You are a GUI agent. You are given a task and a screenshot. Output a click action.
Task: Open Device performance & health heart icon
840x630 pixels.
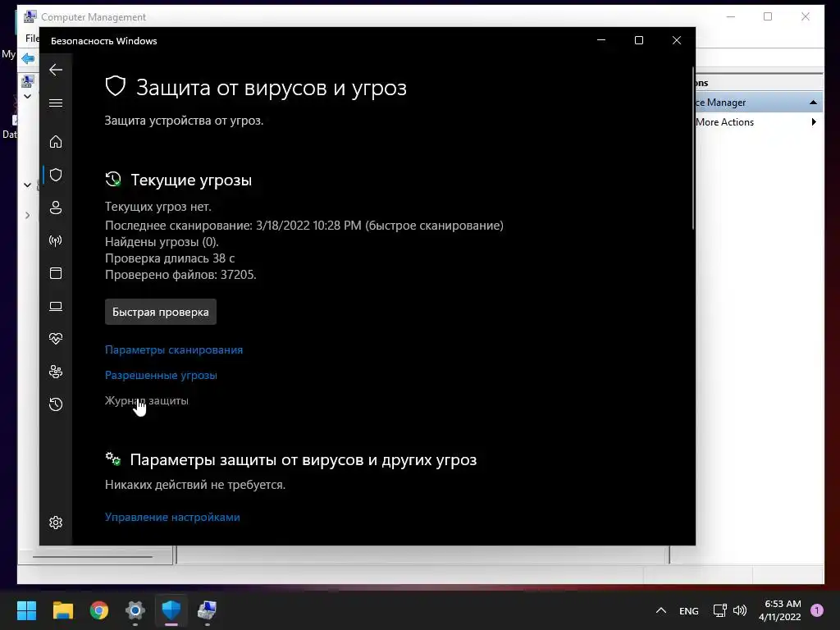point(56,339)
